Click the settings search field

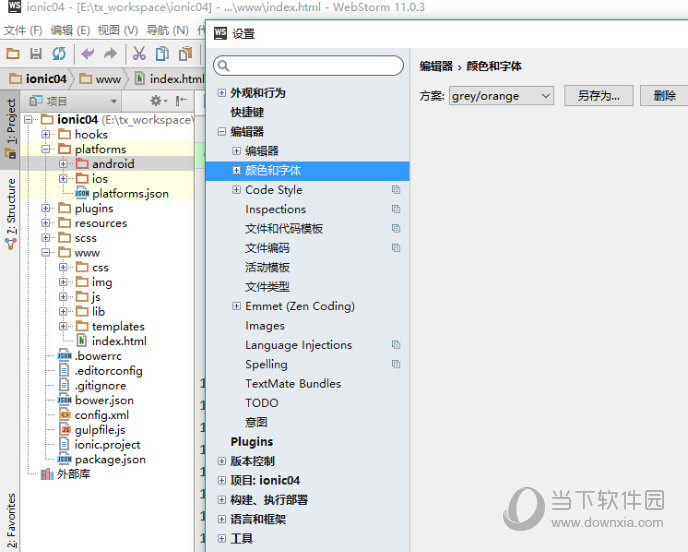(x=308, y=66)
